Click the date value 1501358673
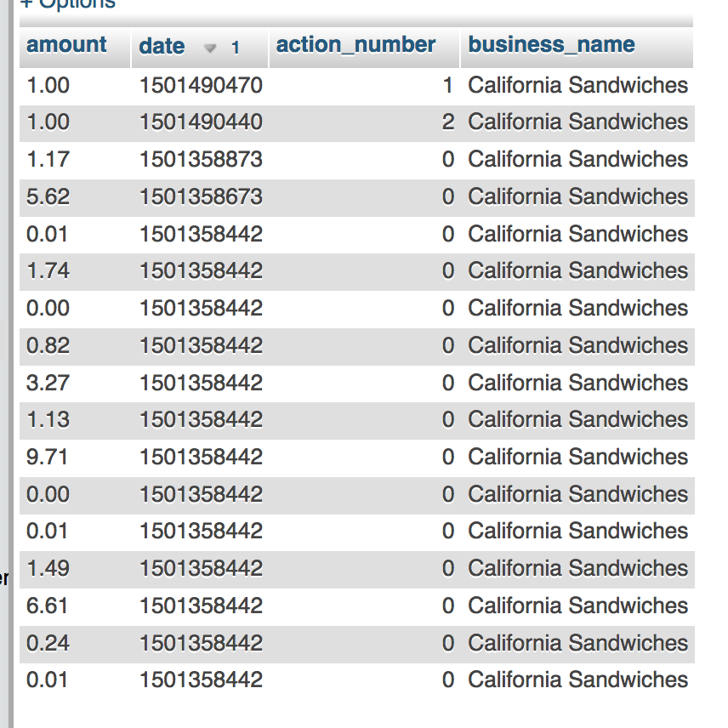The height and width of the screenshot is (728, 728). click(x=201, y=197)
